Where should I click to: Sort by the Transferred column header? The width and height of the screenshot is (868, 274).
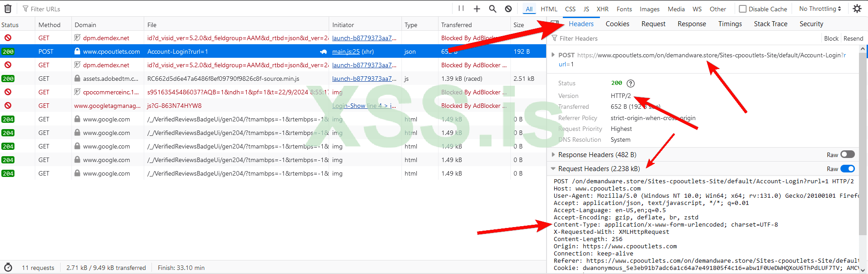[473, 25]
